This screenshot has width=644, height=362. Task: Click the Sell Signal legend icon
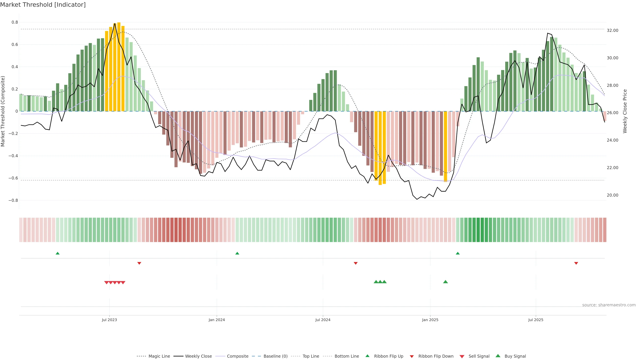coord(462,356)
